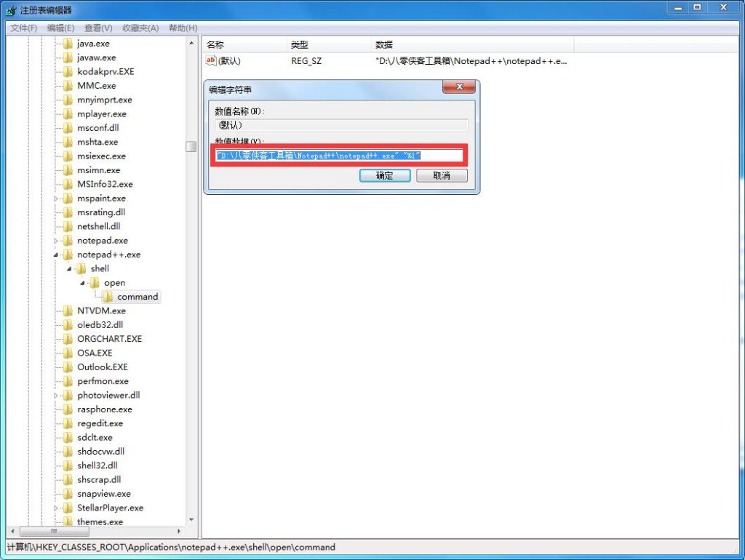Select the perfmon.exe folder icon

tap(68, 381)
